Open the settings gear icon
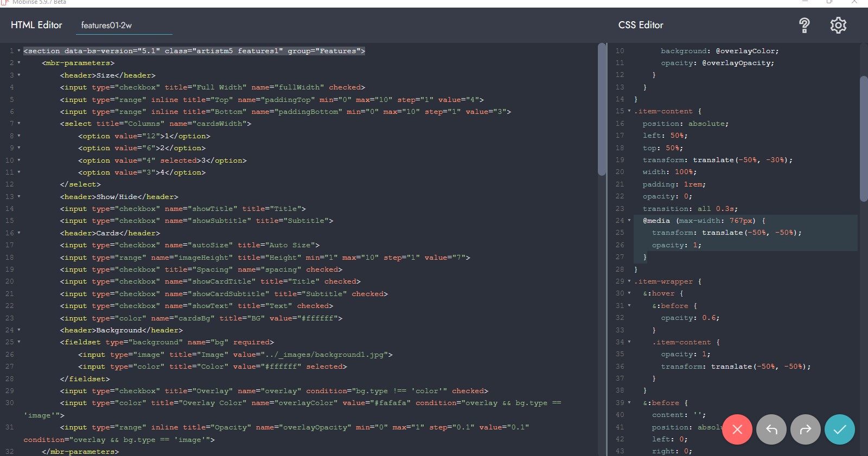 (838, 25)
